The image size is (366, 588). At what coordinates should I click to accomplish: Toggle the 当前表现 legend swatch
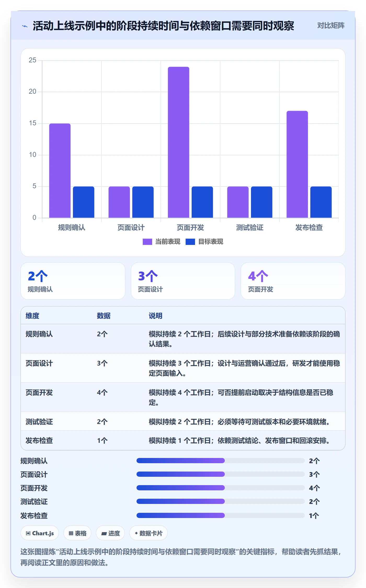tap(147, 242)
